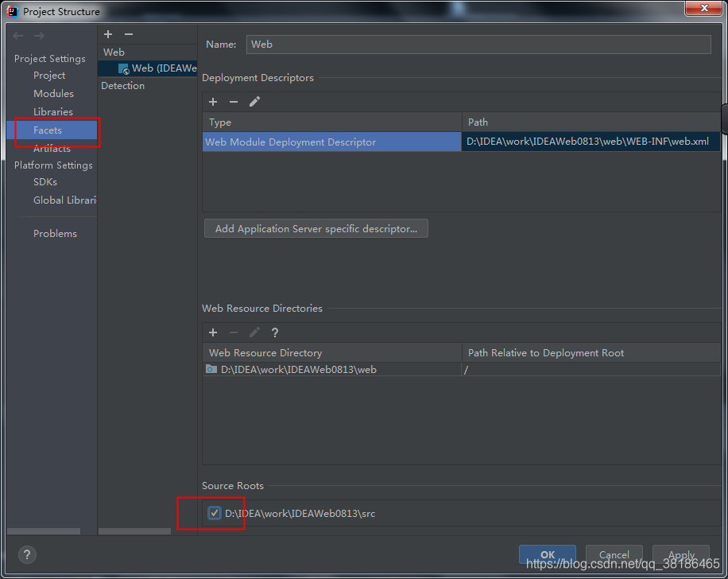Close the Project Structure dialog
Viewport: 728px width, 579px height.
[x=704, y=8]
